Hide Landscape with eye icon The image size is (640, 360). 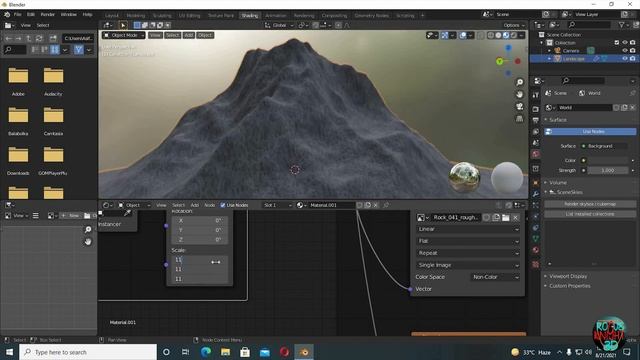(x=625, y=59)
